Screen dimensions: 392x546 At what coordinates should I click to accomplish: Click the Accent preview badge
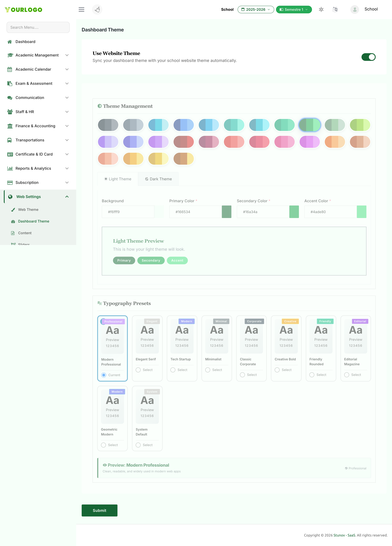coord(177,260)
